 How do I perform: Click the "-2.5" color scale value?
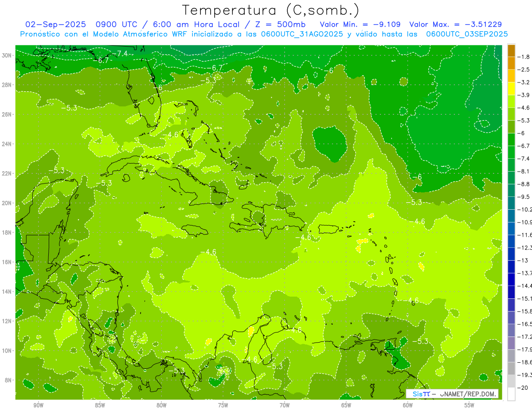pos(524,70)
